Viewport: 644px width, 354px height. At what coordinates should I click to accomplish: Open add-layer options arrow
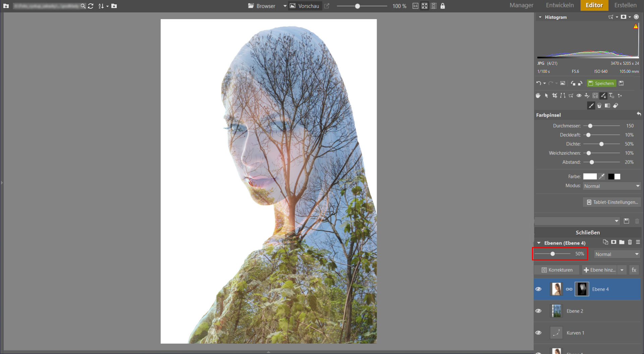pos(622,270)
